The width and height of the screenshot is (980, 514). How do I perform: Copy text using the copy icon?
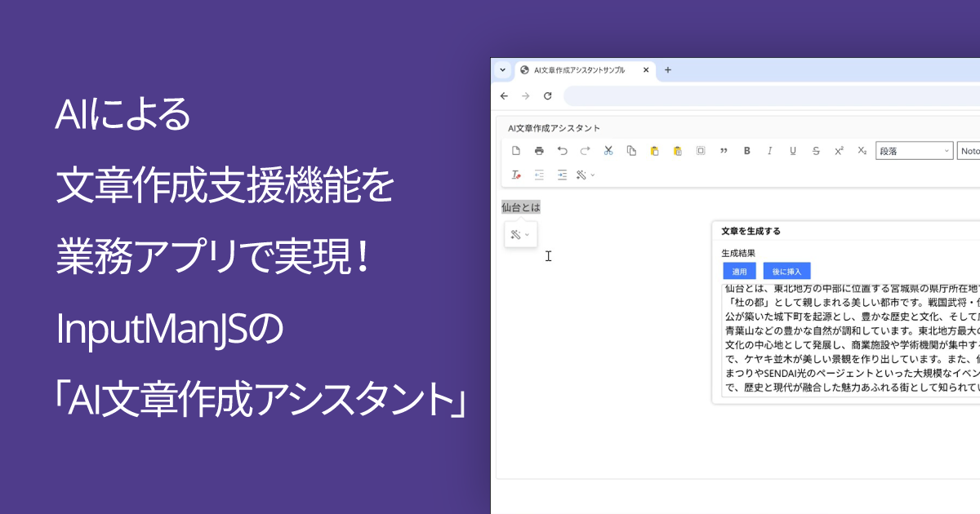click(630, 151)
